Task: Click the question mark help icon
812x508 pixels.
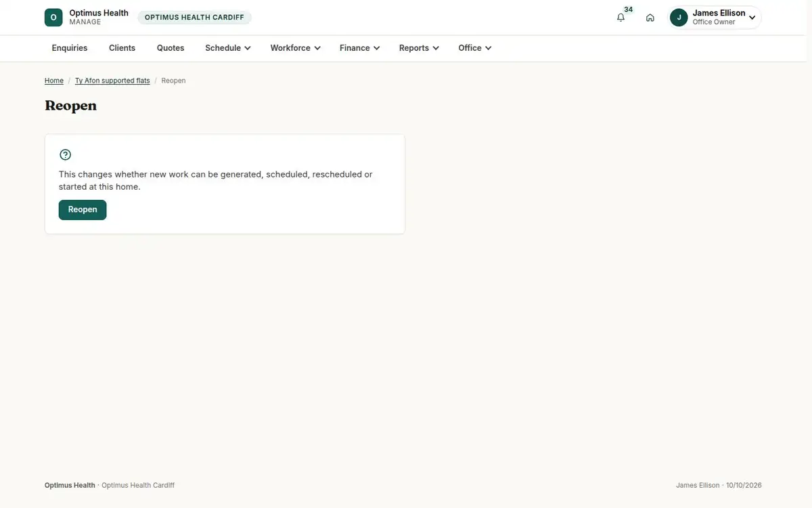Action: point(65,154)
